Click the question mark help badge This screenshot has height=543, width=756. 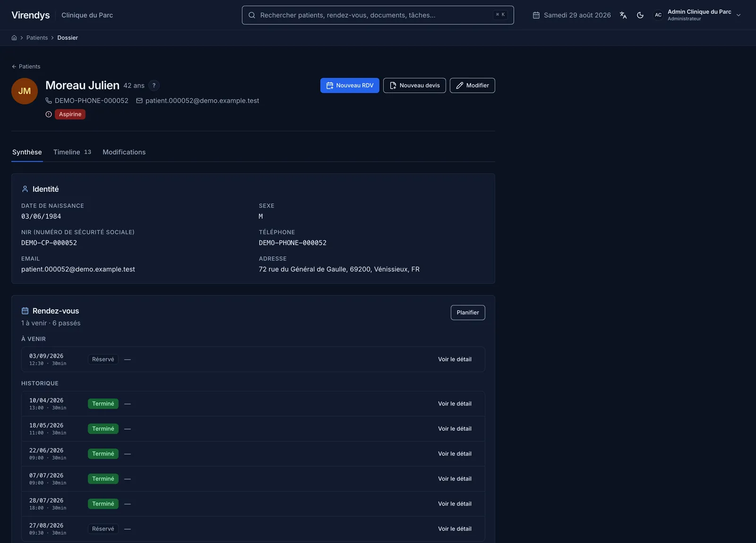(x=154, y=85)
